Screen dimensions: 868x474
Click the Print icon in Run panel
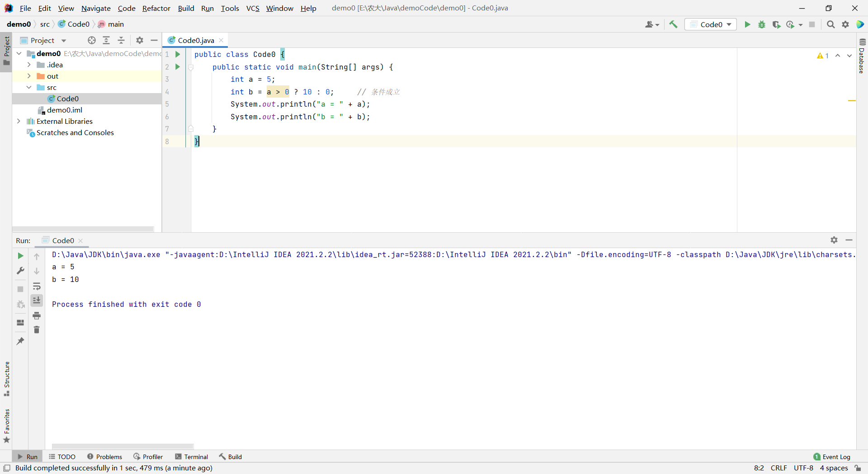point(37,315)
